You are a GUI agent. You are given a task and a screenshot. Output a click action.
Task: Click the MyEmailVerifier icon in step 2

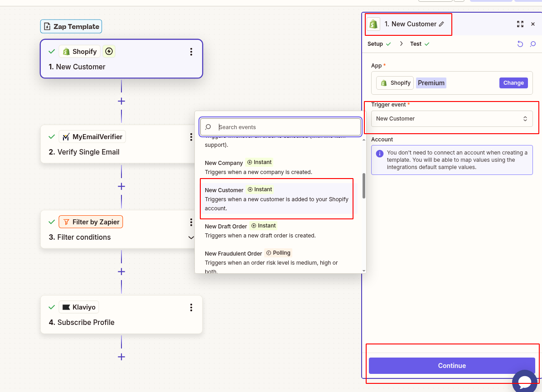click(66, 136)
